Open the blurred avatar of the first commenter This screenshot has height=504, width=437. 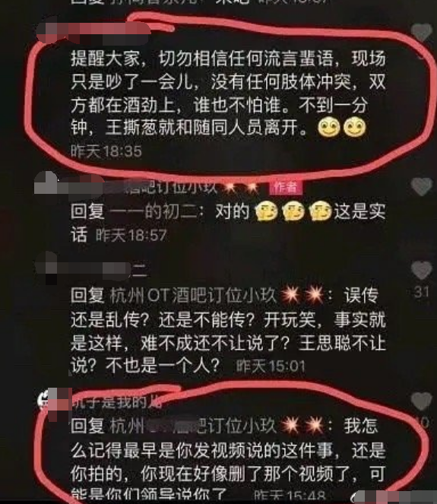tap(48, 30)
